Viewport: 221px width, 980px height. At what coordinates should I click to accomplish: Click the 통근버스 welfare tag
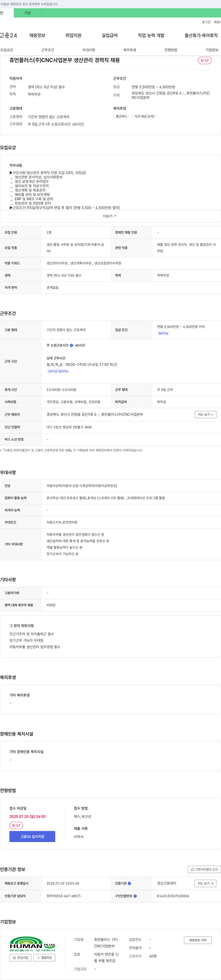[122, 116]
